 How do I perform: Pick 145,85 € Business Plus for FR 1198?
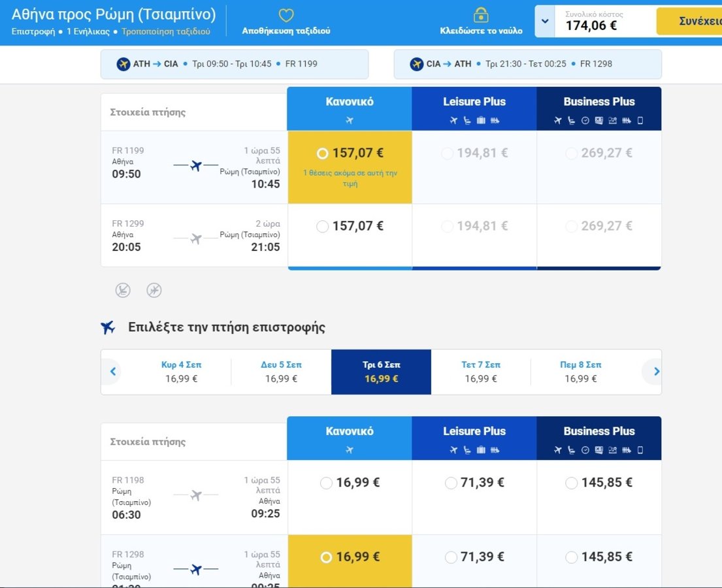pyautogui.click(x=571, y=483)
